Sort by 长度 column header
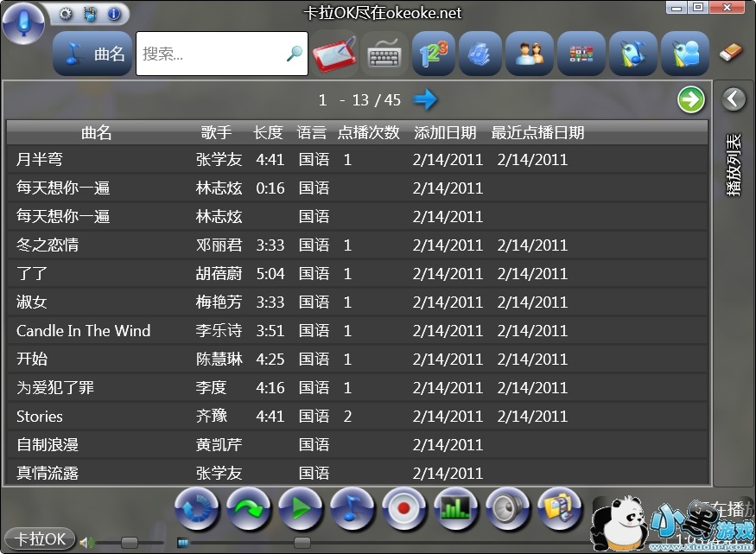This screenshot has height=554, width=756. click(x=268, y=132)
